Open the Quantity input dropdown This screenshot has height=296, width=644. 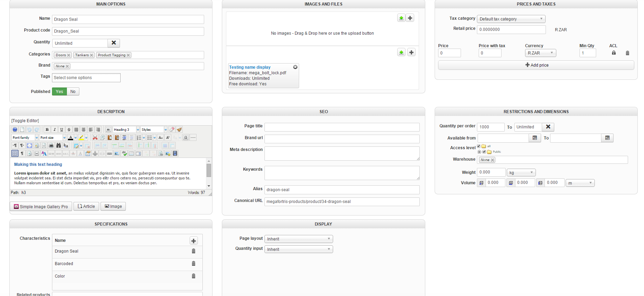299,250
